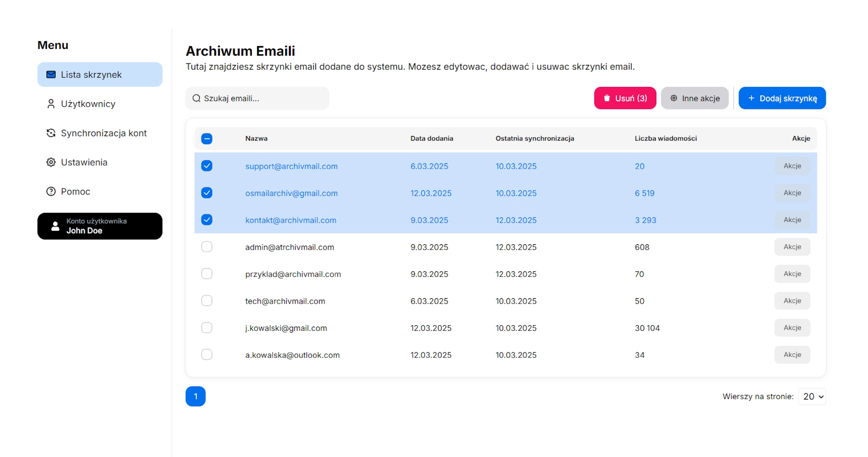
Task: Focus the Szukaj emaili search field
Action: click(x=257, y=98)
